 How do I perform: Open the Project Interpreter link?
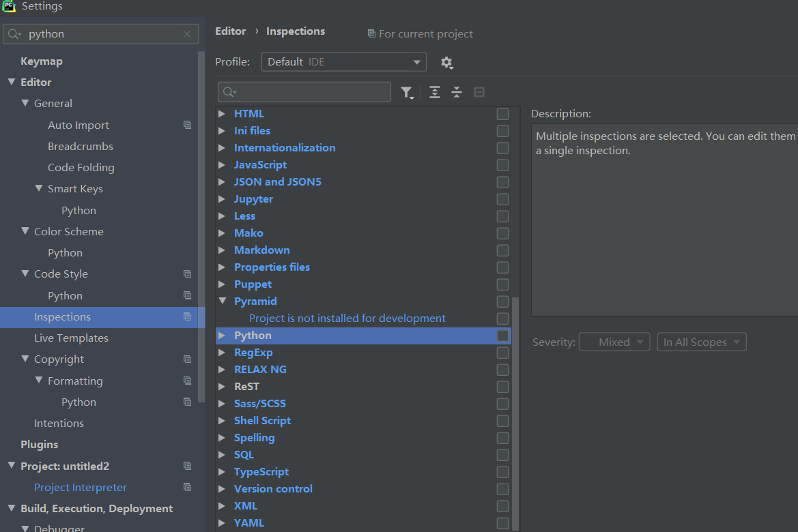(x=81, y=487)
